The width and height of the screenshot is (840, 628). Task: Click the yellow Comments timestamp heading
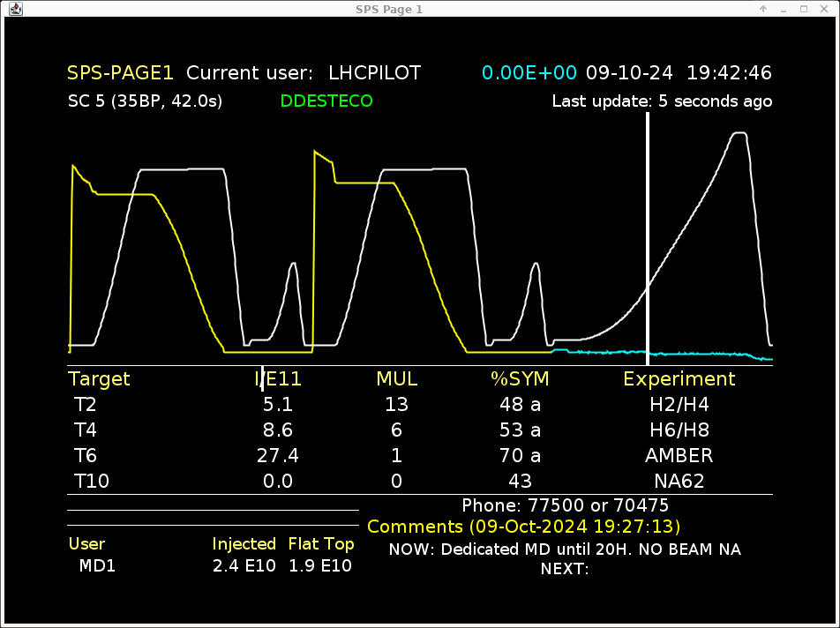[523, 527]
